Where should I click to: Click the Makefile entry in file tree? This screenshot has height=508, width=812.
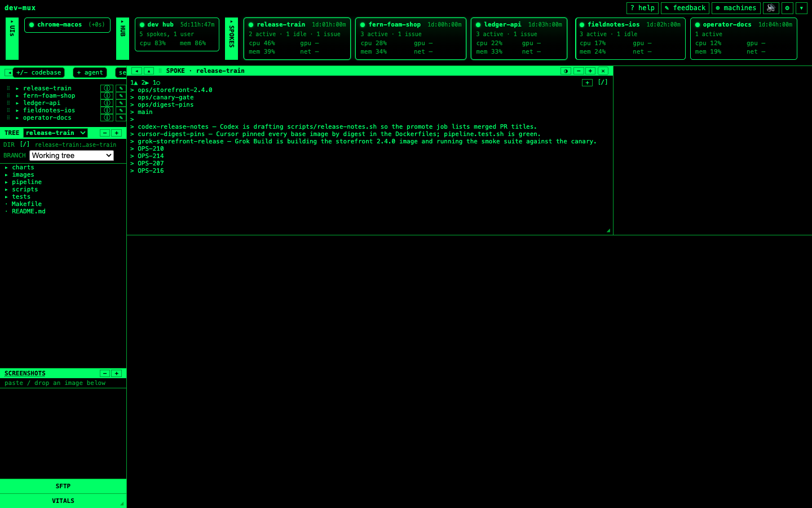tap(27, 204)
